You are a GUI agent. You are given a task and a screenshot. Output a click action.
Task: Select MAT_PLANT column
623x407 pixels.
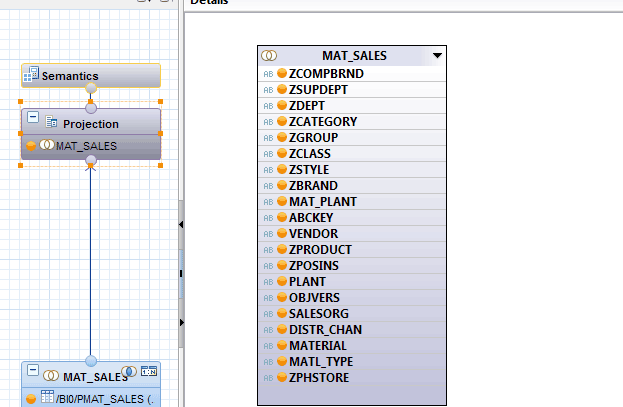coord(352,202)
